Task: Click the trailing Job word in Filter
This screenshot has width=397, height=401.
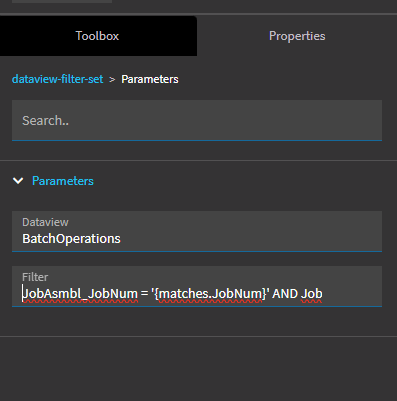Action: click(x=312, y=294)
